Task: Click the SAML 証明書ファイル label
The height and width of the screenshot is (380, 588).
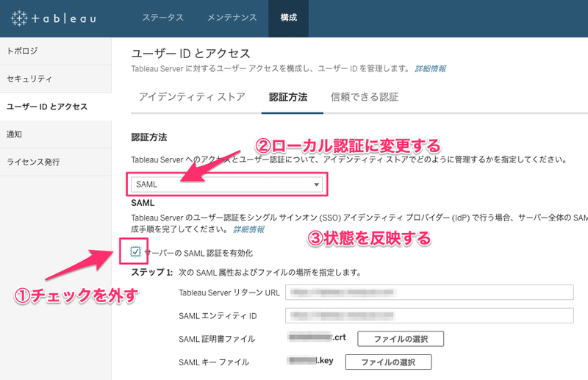Action: [x=217, y=339]
